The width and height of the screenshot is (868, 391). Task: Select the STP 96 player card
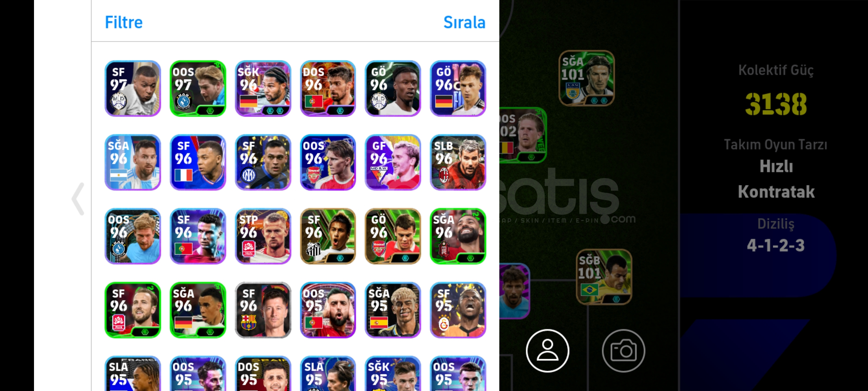(263, 236)
